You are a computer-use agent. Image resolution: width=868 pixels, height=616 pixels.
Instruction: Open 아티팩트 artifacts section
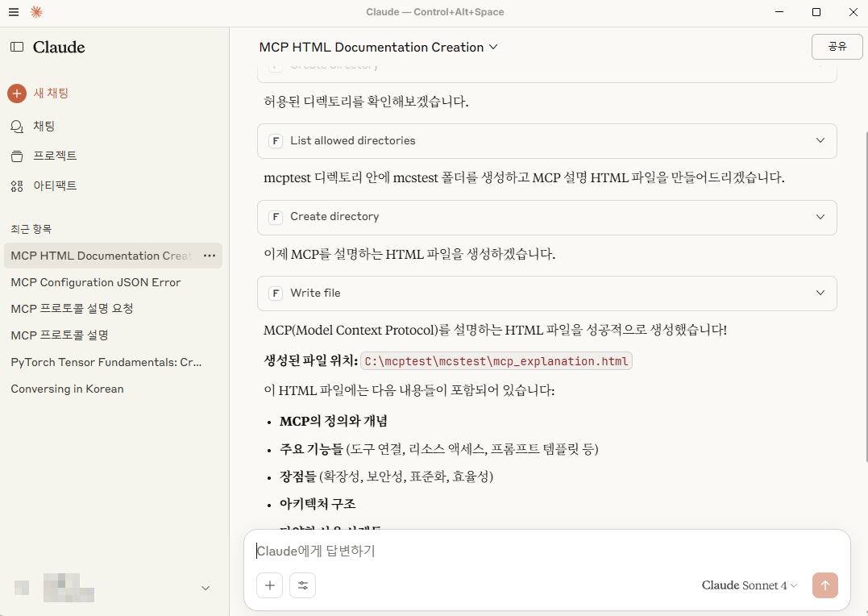(55, 185)
